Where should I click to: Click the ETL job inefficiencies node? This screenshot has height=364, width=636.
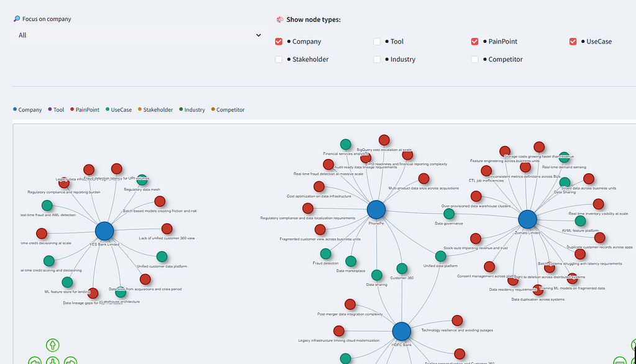[x=486, y=170]
